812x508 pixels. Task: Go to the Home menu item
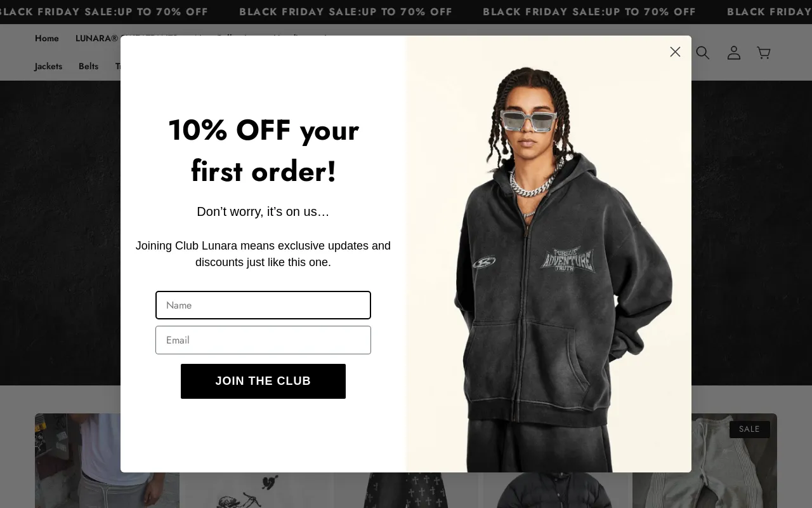tap(47, 39)
